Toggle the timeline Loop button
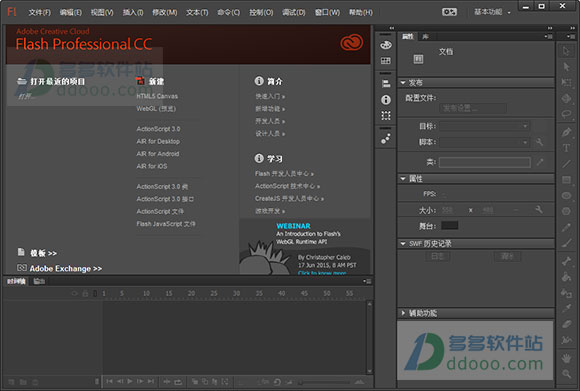The width and height of the screenshot is (580, 391). 178,381
